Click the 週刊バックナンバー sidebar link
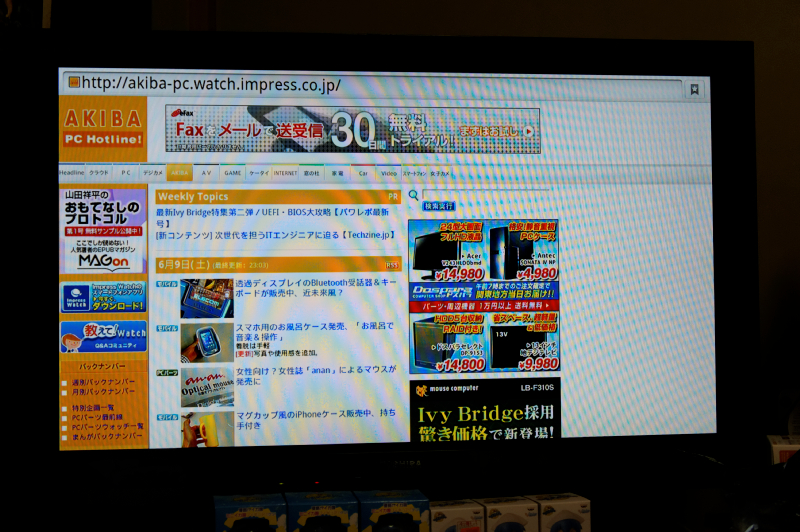The width and height of the screenshot is (800, 532). tap(104, 381)
